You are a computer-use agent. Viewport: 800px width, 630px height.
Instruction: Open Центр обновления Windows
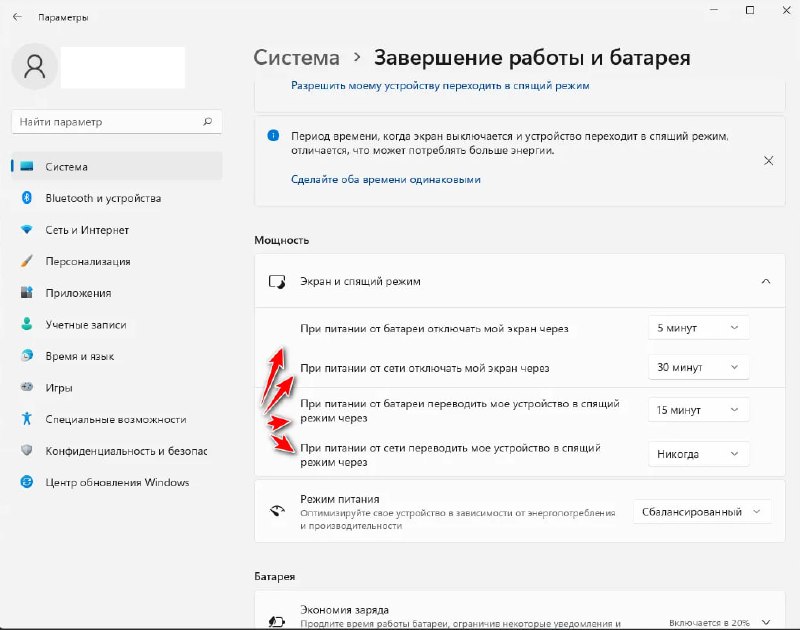point(117,483)
